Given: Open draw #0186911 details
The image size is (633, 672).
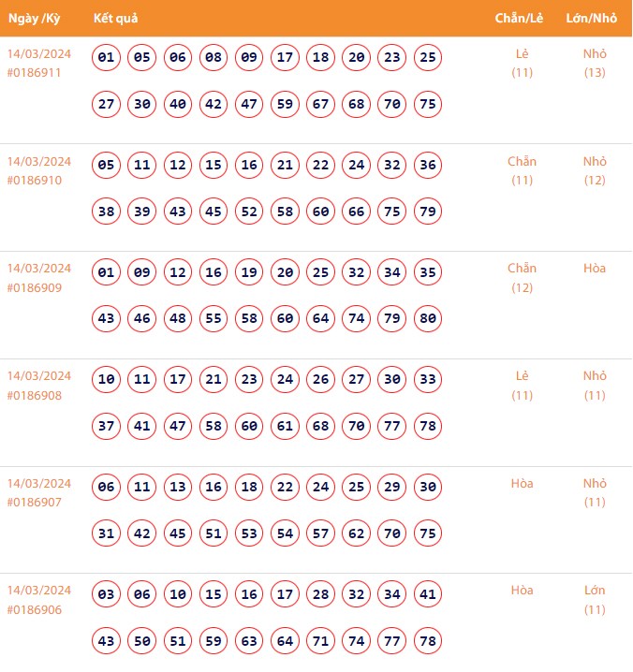Looking at the screenshot, I should click(x=34, y=72).
